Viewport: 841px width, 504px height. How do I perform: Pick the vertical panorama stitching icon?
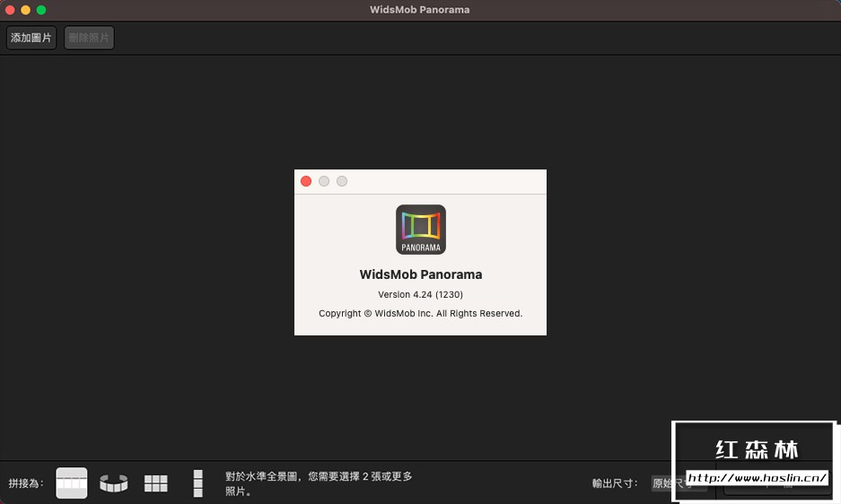(198, 483)
